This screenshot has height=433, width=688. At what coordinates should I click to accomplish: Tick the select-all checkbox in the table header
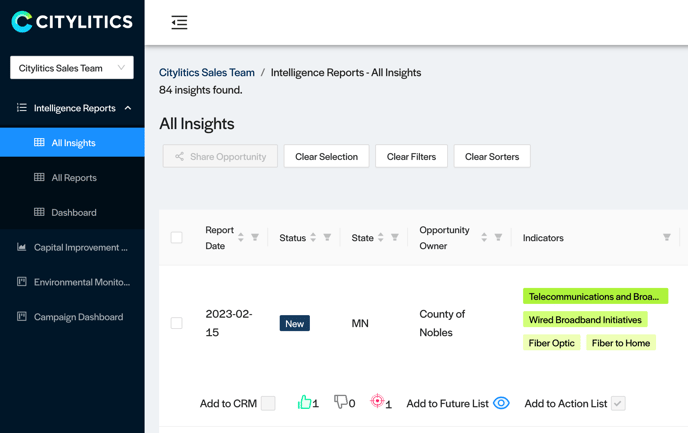click(176, 237)
